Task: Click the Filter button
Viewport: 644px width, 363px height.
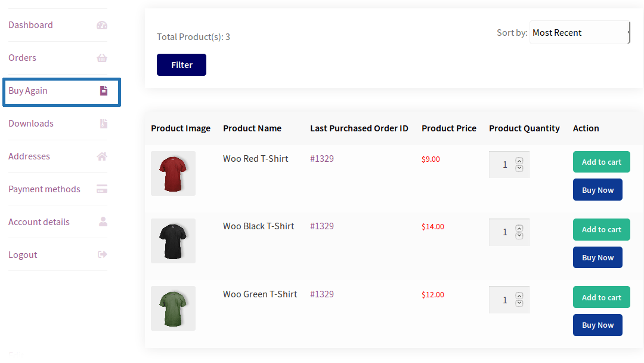Action: point(181,64)
